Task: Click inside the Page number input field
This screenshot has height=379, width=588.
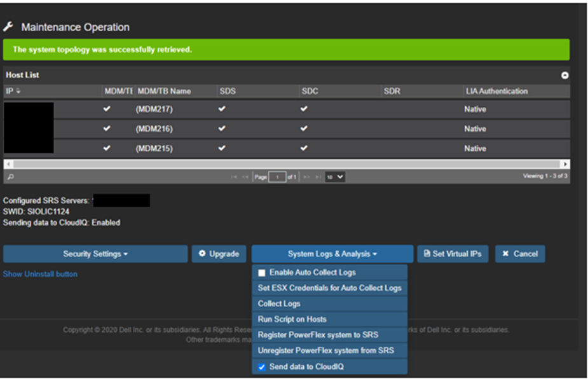Action: tap(277, 176)
